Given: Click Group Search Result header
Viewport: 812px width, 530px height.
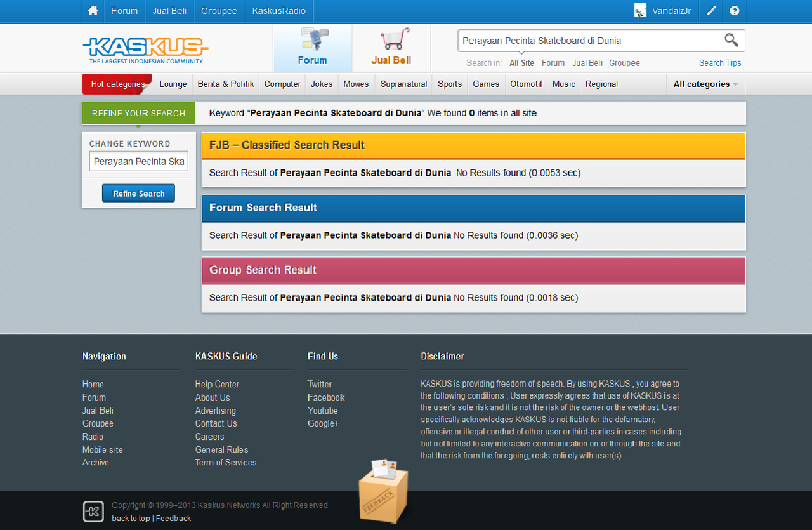Looking at the screenshot, I should click(x=474, y=270).
